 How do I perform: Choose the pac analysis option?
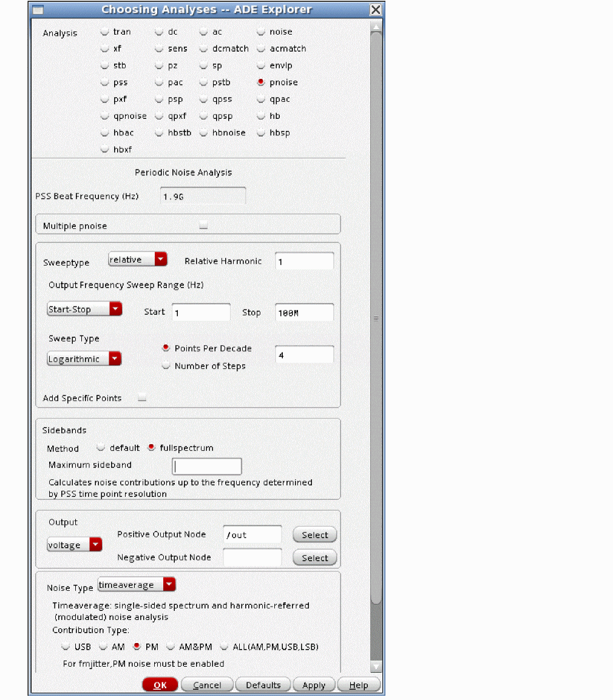(159, 82)
